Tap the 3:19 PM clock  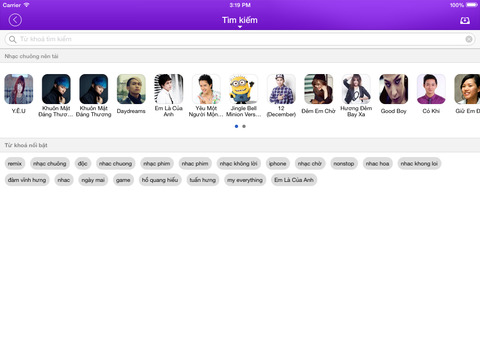coord(240,5)
